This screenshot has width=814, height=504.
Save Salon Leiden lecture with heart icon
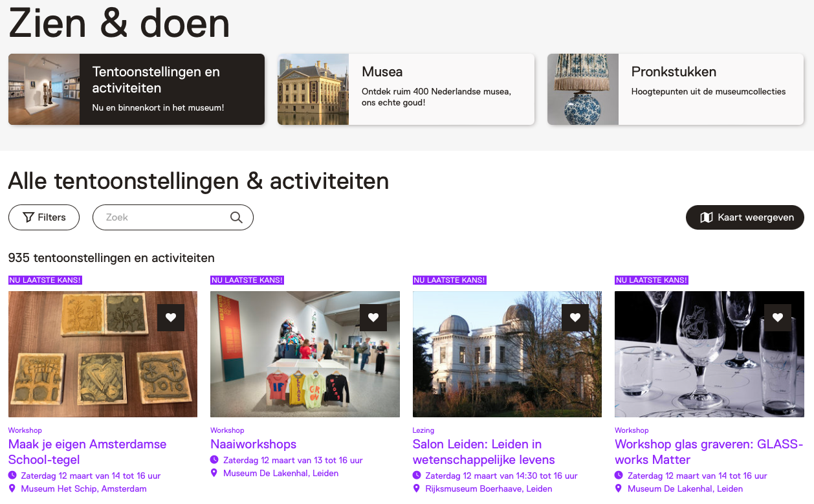(x=575, y=318)
